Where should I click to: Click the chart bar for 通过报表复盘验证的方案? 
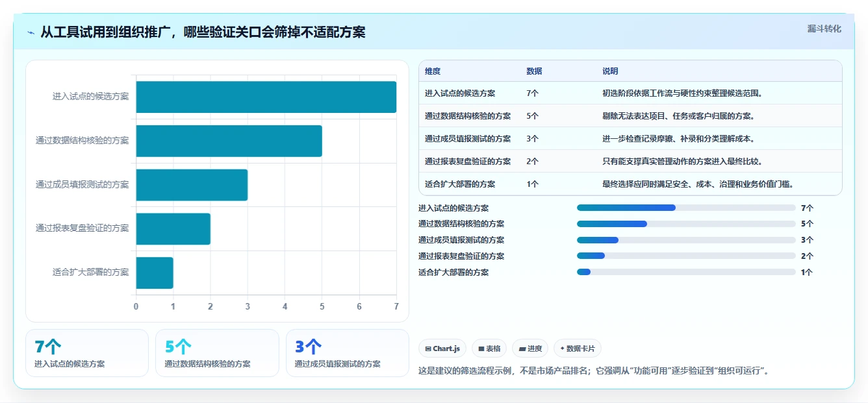(x=173, y=228)
